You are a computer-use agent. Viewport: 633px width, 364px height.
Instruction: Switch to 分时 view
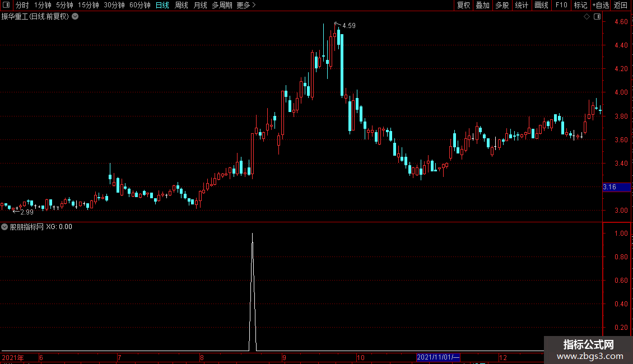[22, 5]
